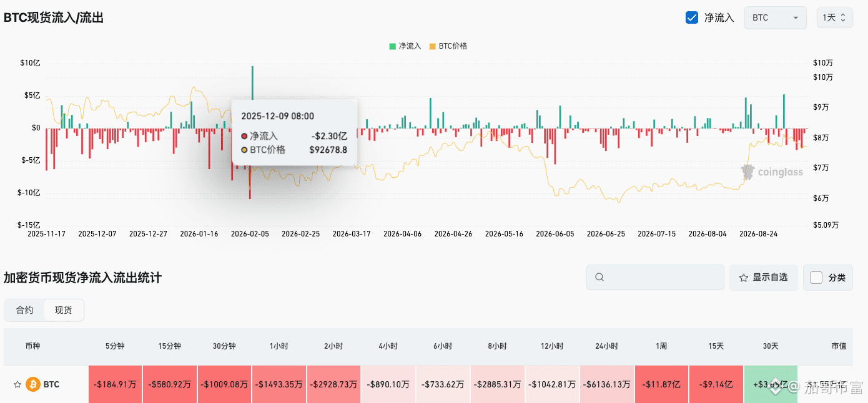Click the star icon beside BTC row
Screen dimensions: 868x403
pyautogui.click(x=17, y=384)
